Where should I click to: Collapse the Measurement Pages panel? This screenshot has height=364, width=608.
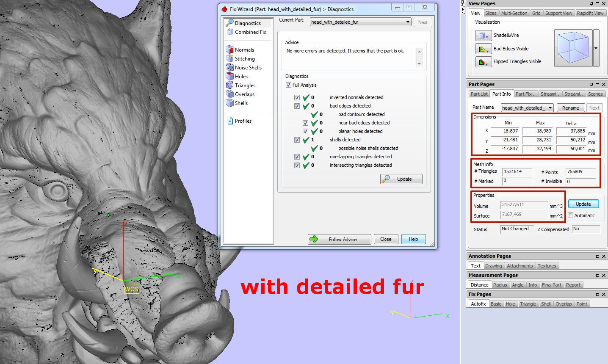coord(597,275)
